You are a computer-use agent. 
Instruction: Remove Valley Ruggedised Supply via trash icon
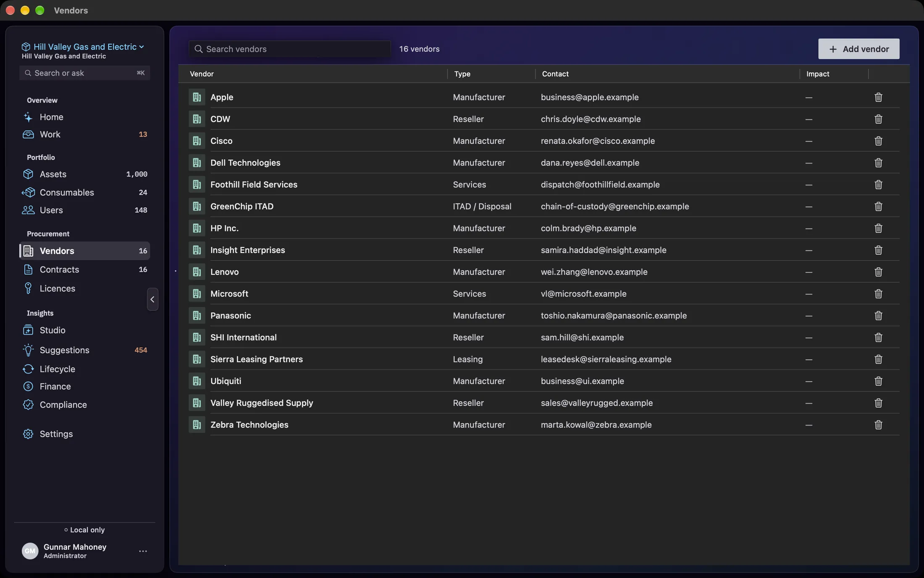878,403
